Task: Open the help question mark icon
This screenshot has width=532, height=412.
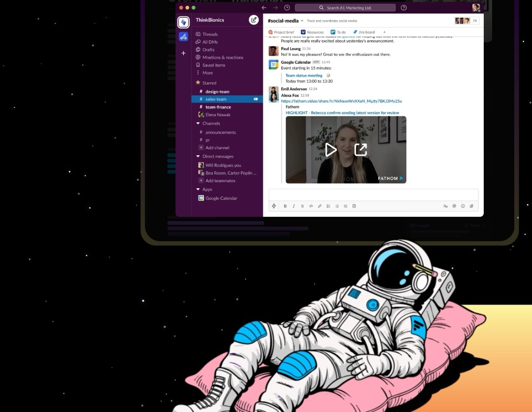Action: click(x=404, y=7)
